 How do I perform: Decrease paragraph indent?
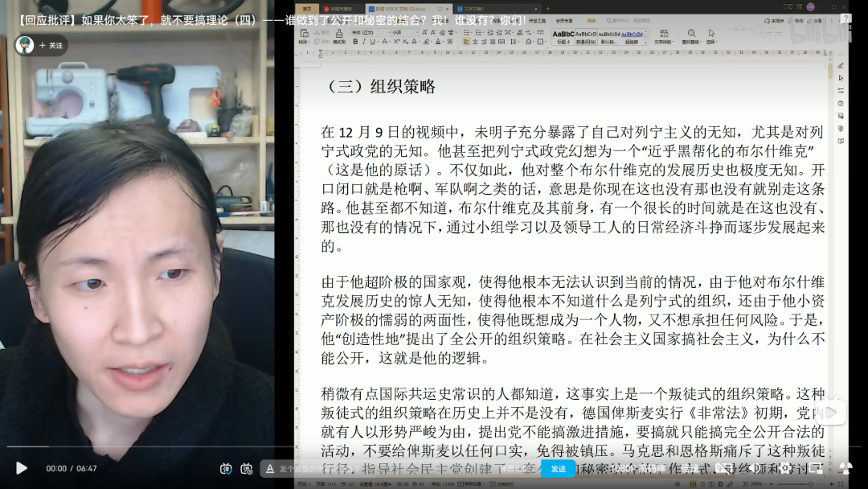[490, 33]
